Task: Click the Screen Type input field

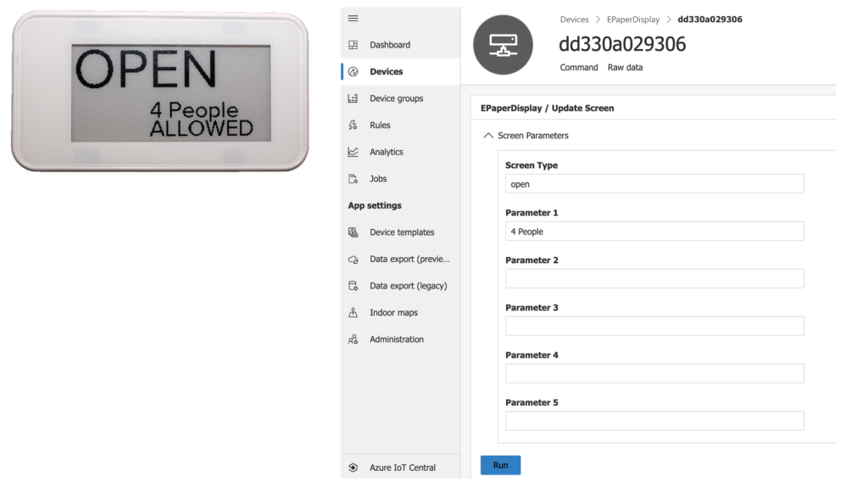Action: tap(654, 184)
